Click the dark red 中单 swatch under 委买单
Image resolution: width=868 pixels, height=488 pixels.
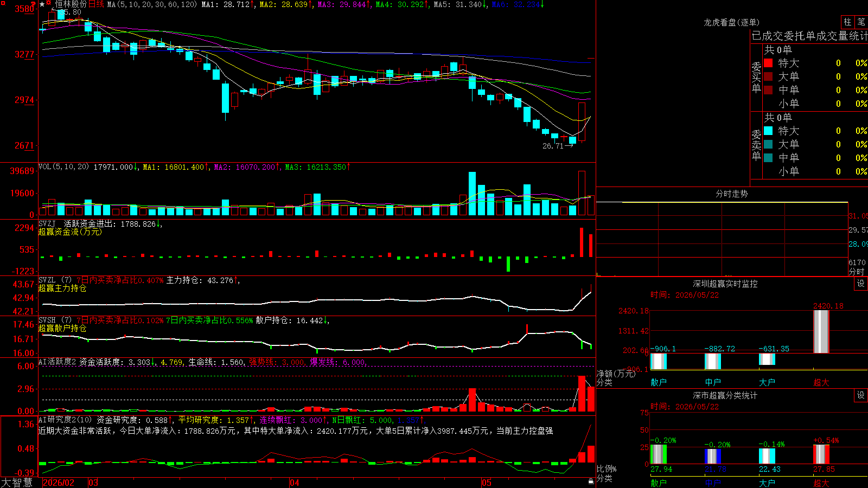coord(768,89)
